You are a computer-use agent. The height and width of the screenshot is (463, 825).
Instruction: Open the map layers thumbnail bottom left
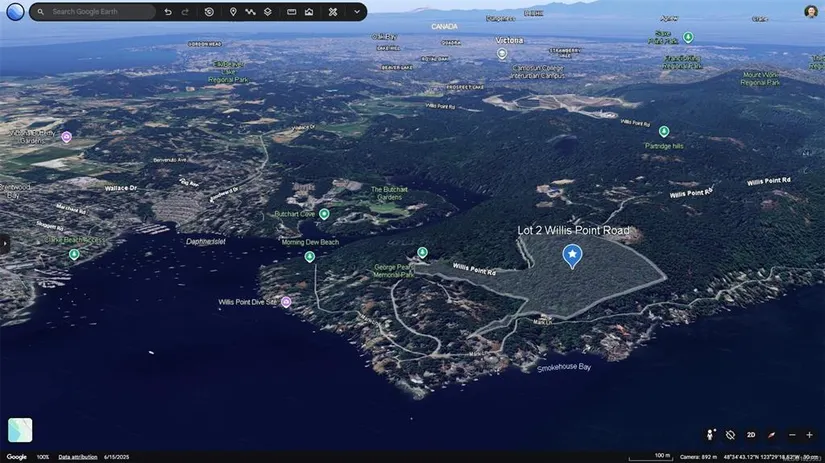click(x=20, y=430)
